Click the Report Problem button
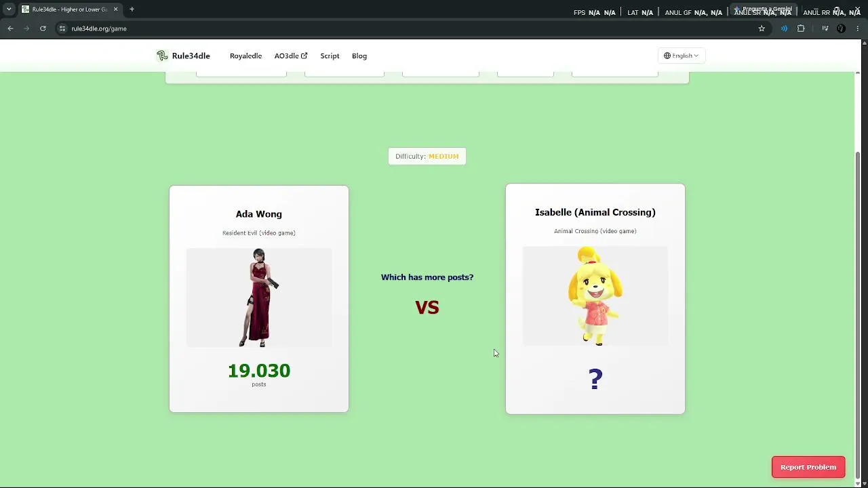 pos(808,467)
